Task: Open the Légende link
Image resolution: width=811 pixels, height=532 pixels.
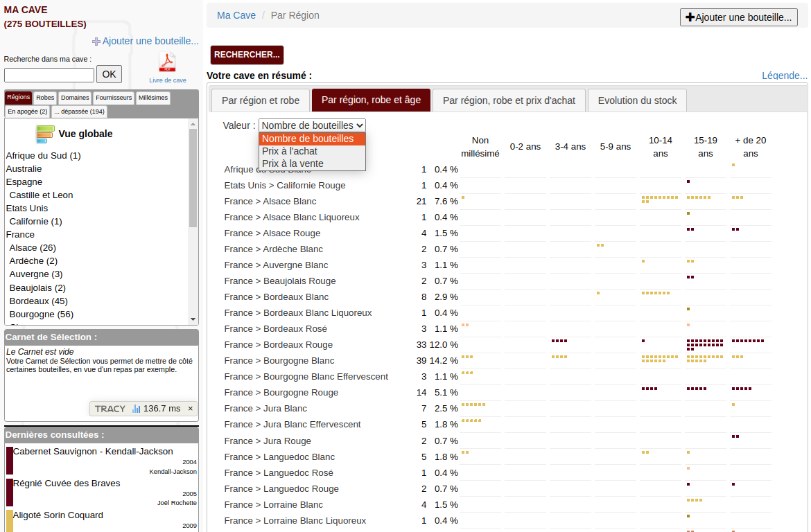Action: pos(784,76)
